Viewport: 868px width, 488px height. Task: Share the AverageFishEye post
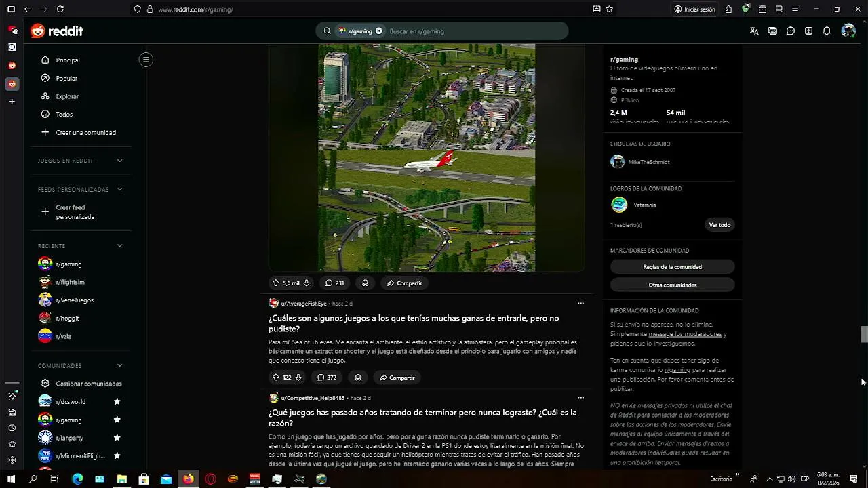coord(397,378)
